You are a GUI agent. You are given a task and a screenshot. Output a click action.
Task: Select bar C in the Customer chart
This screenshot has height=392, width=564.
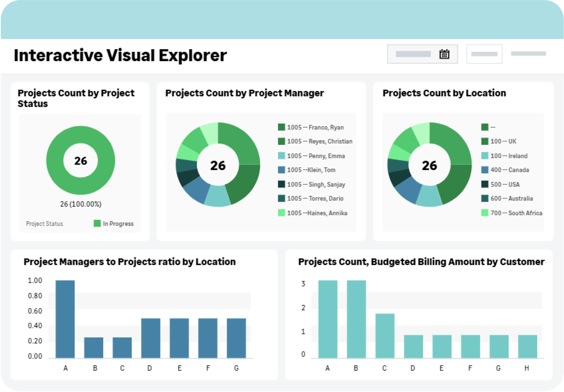point(385,336)
